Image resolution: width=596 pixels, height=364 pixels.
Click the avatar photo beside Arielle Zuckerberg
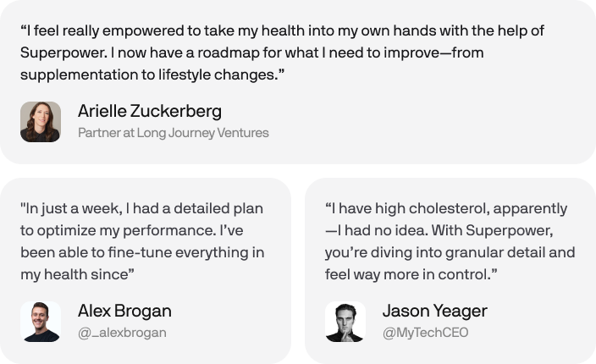tap(41, 122)
